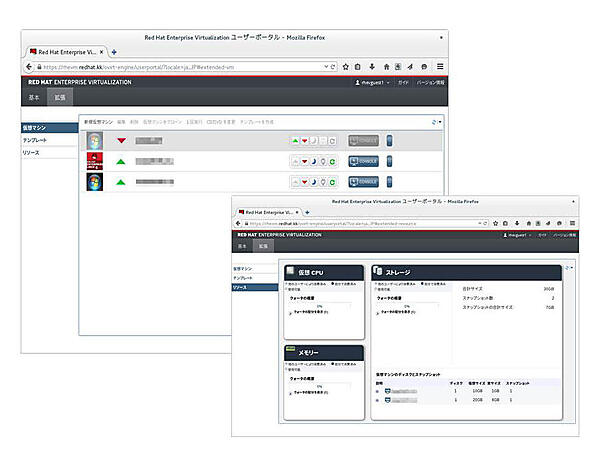
Task: Click red shutdown icon on stopped Windows VM row
Action: pyautogui.click(x=305, y=141)
